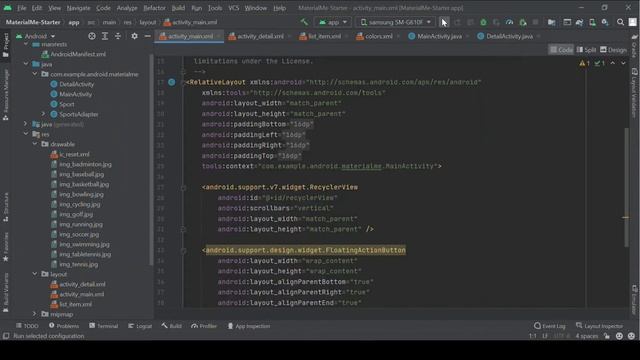Open the Layout Inspector
The image size is (640, 360).
click(599, 326)
